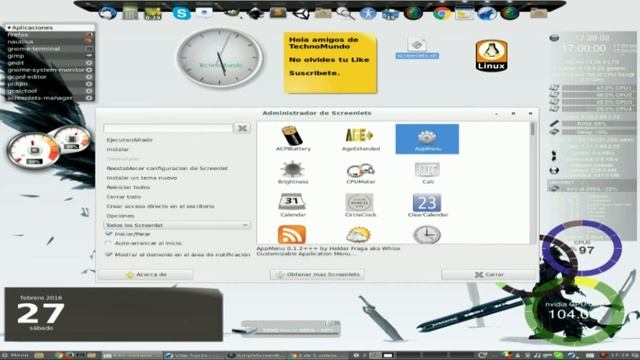Launch pidgin from the Aplicaciones list
This screenshot has width=640, height=360.
pyautogui.click(x=50, y=84)
